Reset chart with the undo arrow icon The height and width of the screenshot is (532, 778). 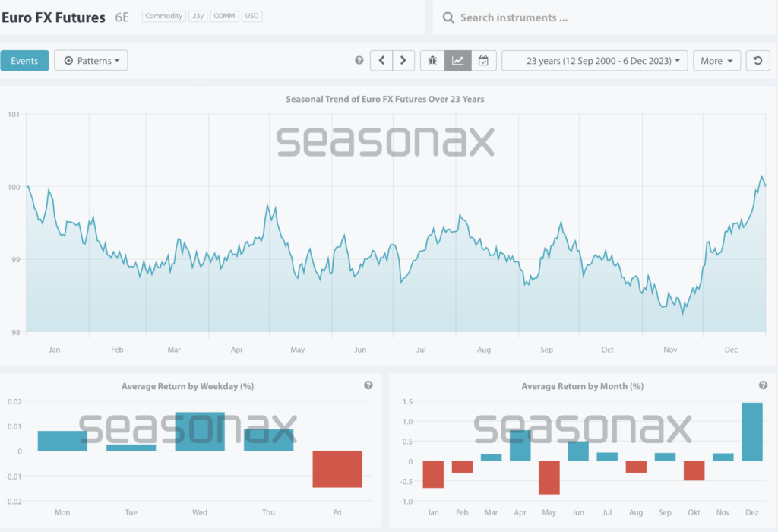point(757,61)
